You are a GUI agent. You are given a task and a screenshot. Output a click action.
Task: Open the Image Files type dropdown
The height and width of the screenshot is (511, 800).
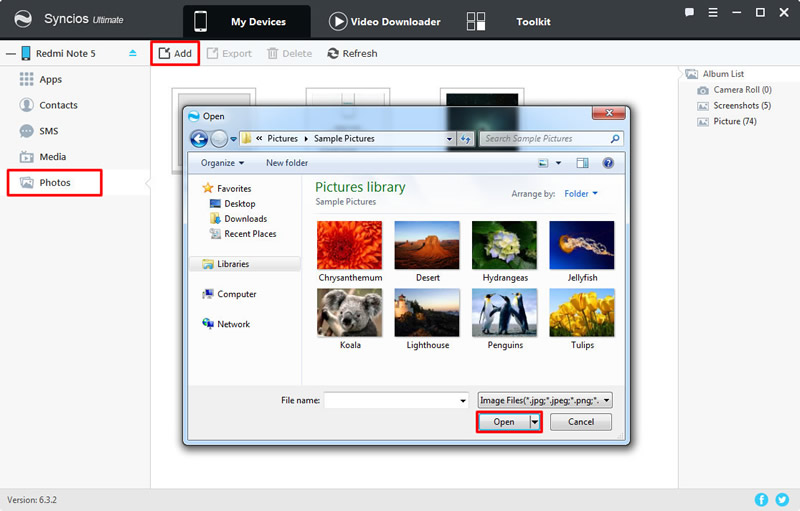click(545, 400)
